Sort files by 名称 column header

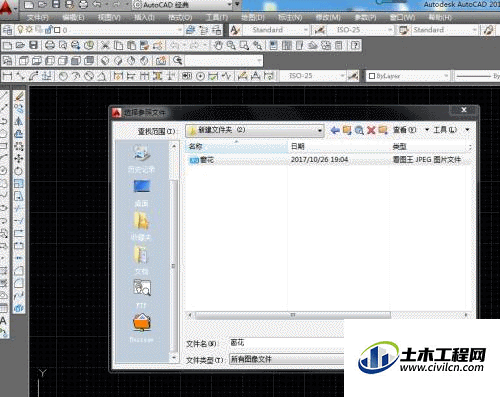click(236, 146)
